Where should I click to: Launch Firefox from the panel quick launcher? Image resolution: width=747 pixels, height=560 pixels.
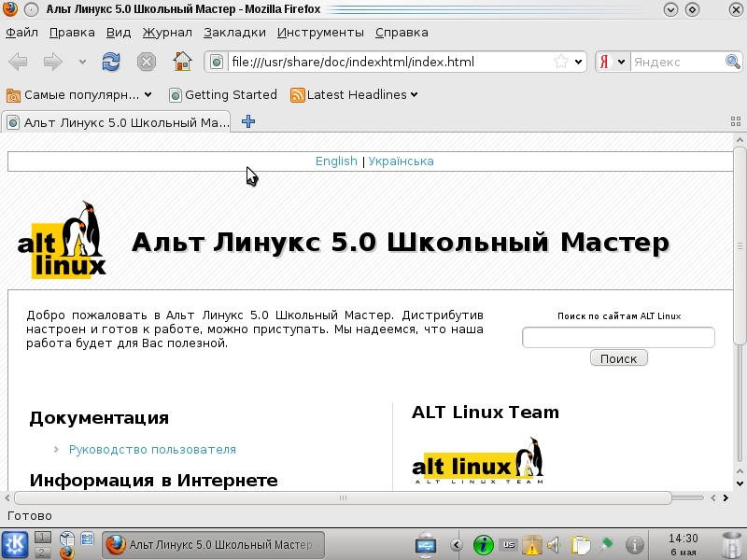pyautogui.click(x=67, y=553)
